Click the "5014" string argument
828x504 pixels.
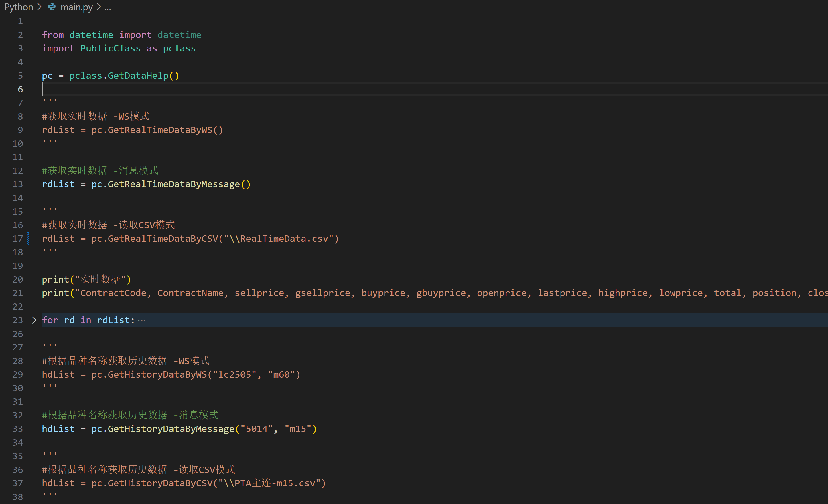click(257, 429)
